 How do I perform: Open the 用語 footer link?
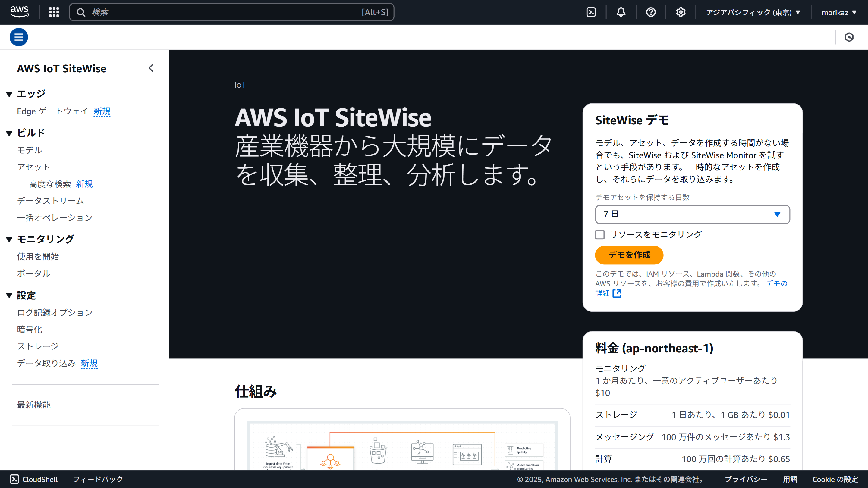coord(790,479)
